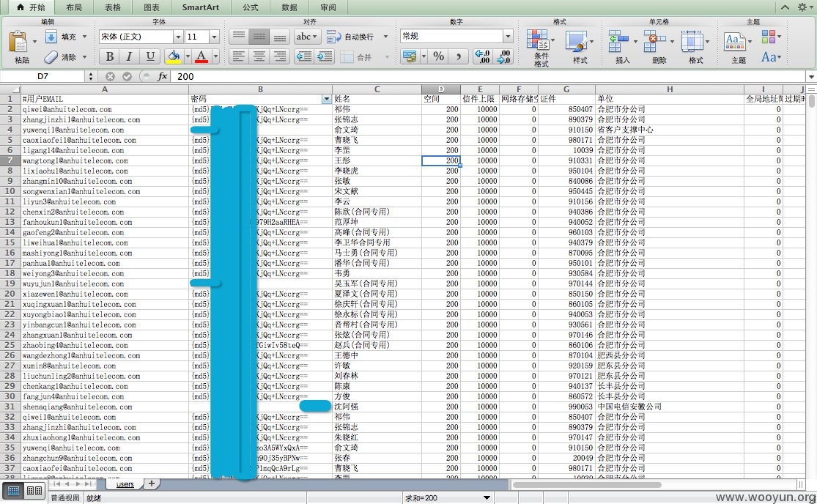Apply paint bucket fill color
This screenshot has width=817, height=504.
pos(174,56)
